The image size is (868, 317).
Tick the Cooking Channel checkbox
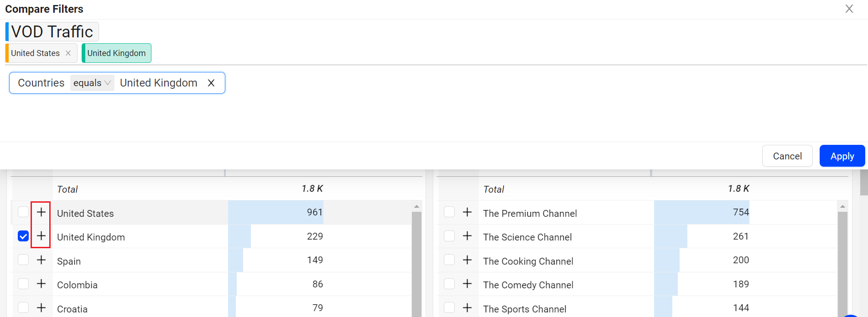coord(449,260)
